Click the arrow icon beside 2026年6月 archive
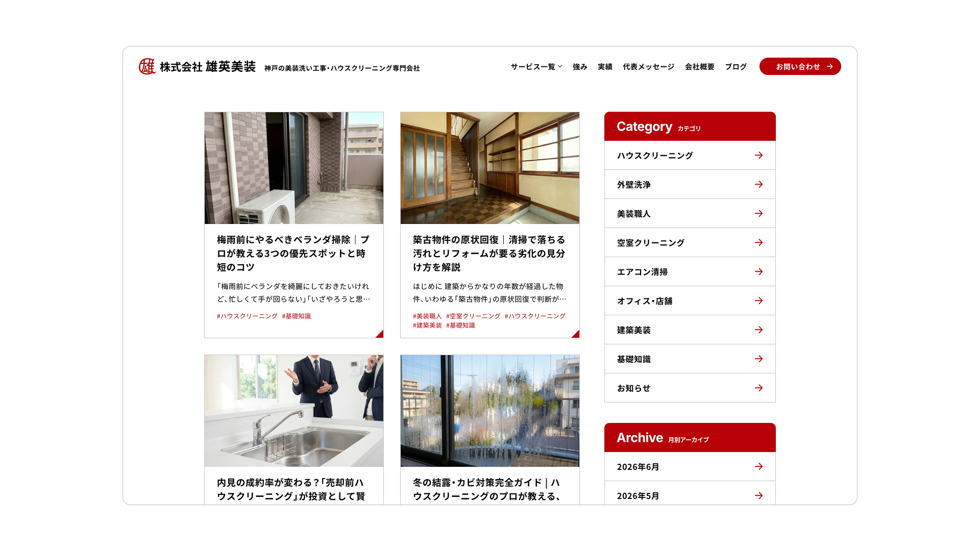This screenshot has width=980, height=551. coord(758,466)
